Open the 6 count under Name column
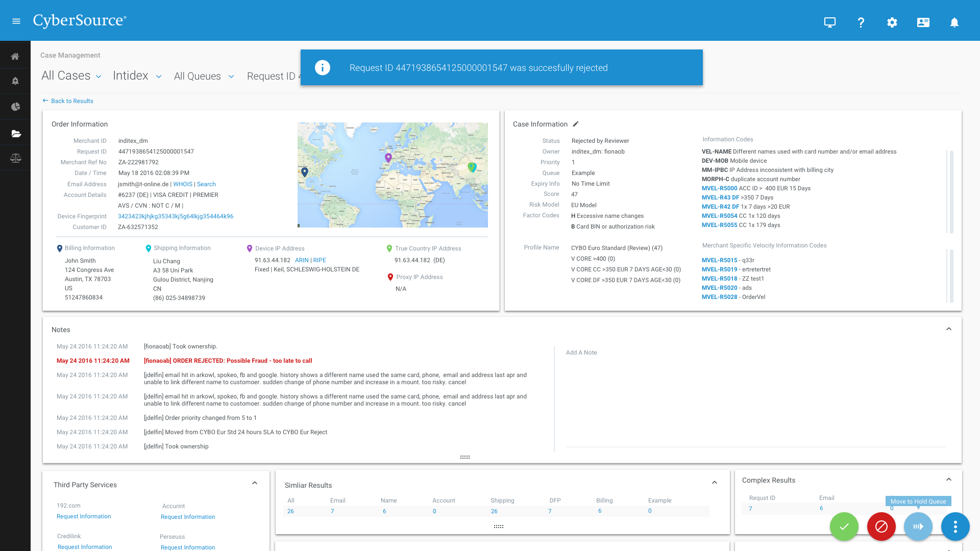Image resolution: width=980 pixels, height=551 pixels. pos(384,511)
